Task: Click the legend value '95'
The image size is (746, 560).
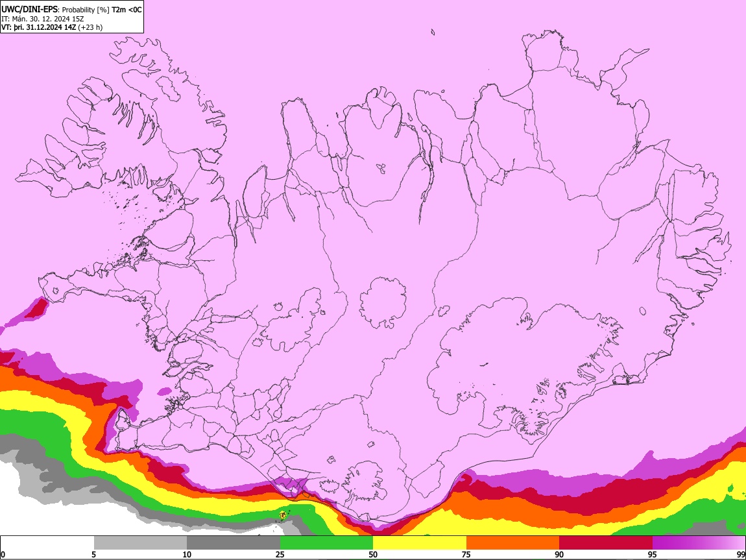Action: (x=653, y=554)
